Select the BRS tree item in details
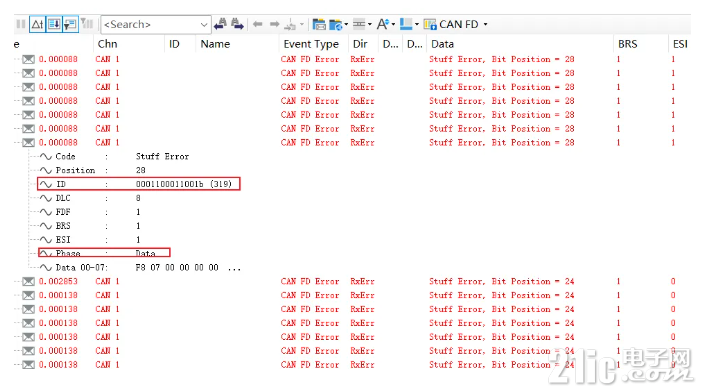This screenshot has width=702, height=391. (63, 226)
